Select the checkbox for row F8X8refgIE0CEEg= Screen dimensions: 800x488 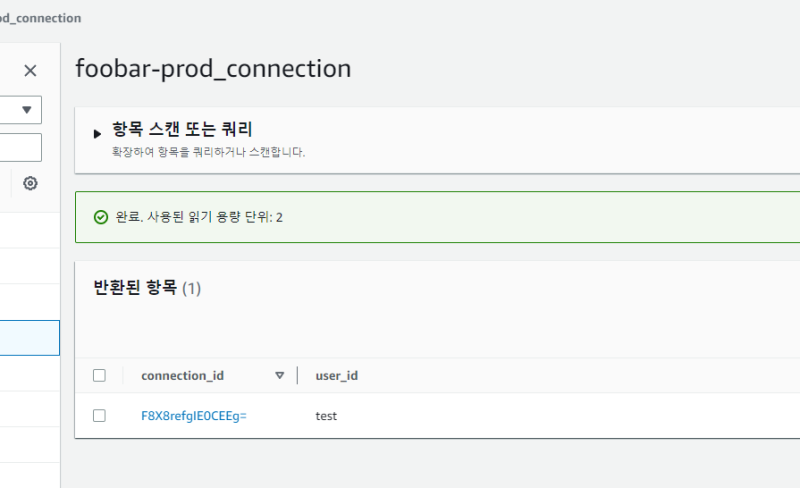coord(99,416)
